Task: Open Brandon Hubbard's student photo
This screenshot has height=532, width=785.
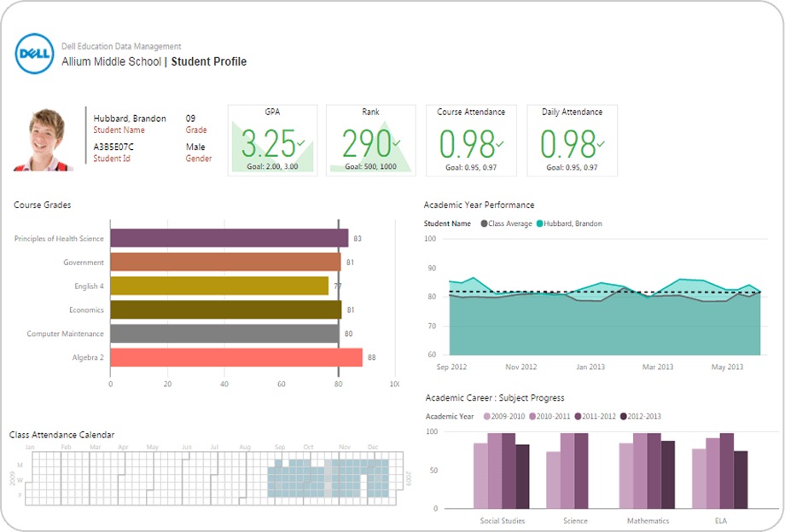Action: click(44, 140)
